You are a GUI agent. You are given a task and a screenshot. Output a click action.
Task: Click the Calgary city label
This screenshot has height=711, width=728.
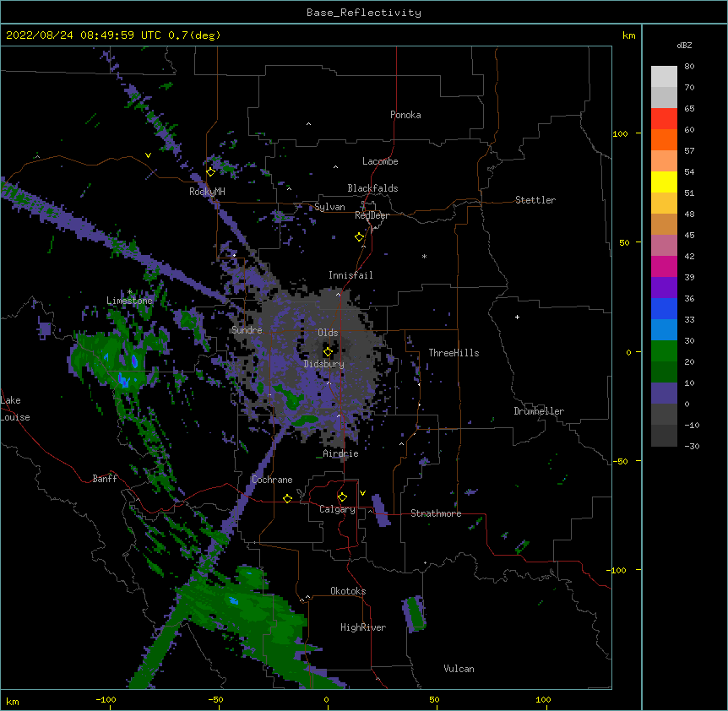pos(337,509)
